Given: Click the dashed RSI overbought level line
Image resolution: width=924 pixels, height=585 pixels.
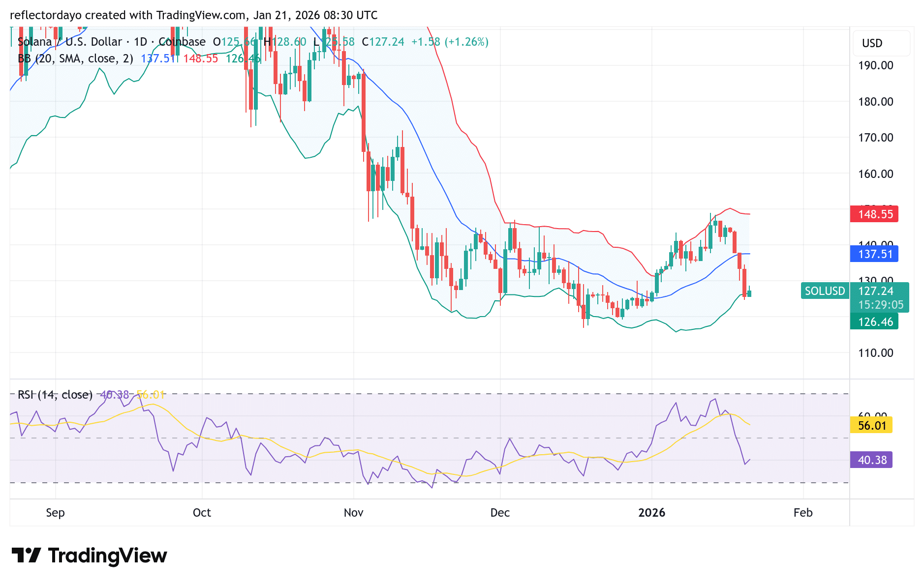Looking at the screenshot, I should 443,393.
